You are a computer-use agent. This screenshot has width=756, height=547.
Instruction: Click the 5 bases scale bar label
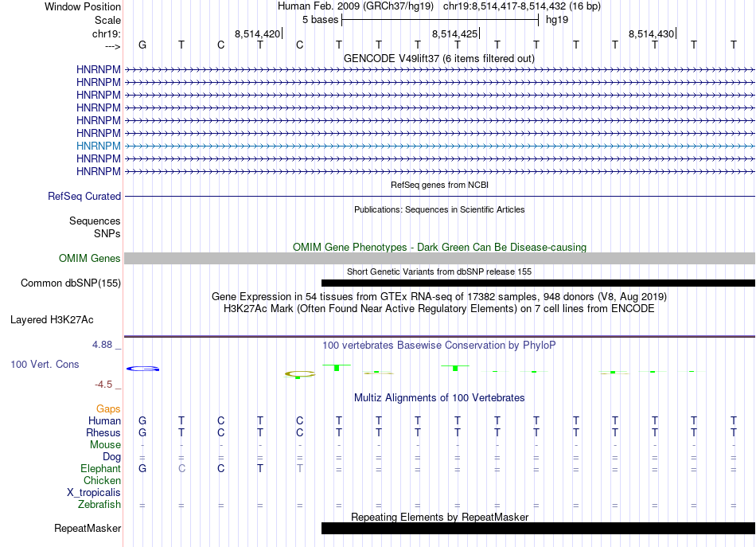(320, 20)
